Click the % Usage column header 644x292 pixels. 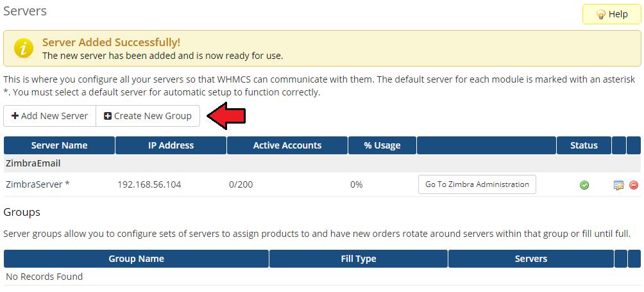click(x=382, y=145)
